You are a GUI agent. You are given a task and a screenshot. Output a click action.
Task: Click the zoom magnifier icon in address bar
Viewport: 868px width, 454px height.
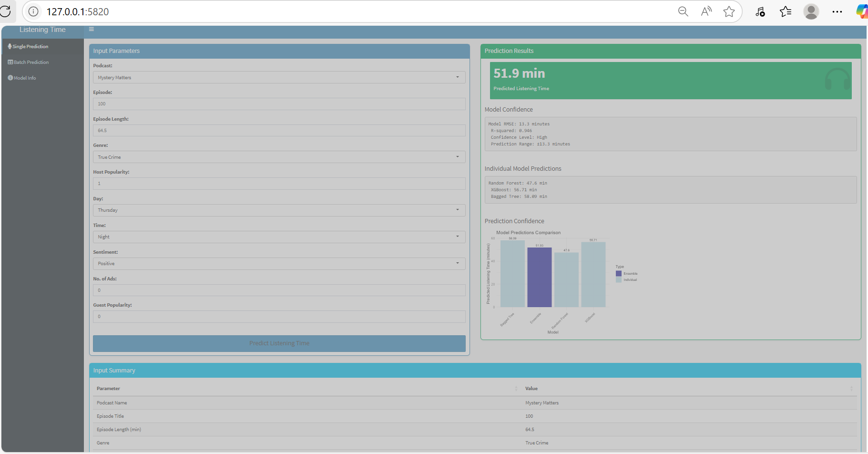coord(683,11)
